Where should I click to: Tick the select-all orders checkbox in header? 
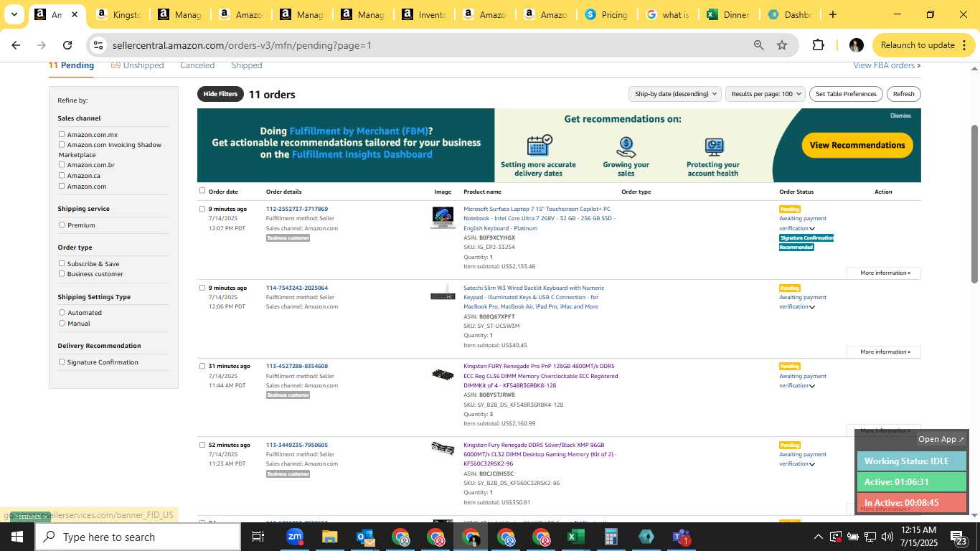tap(202, 191)
